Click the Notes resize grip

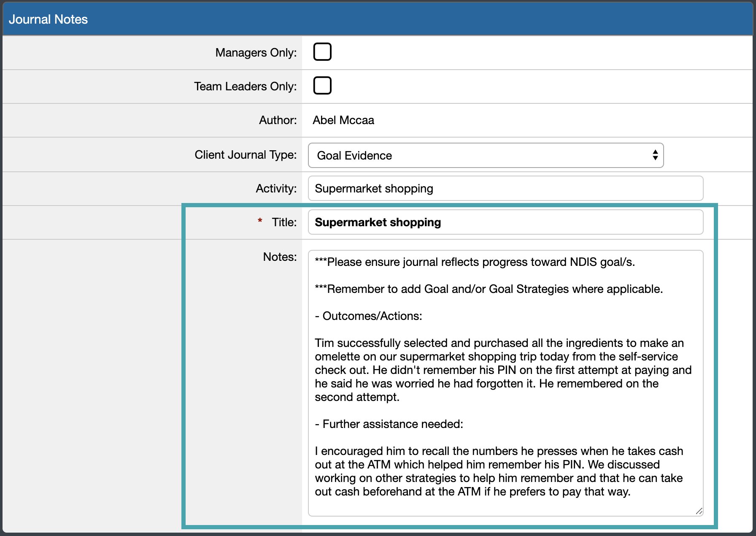pyautogui.click(x=698, y=511)
